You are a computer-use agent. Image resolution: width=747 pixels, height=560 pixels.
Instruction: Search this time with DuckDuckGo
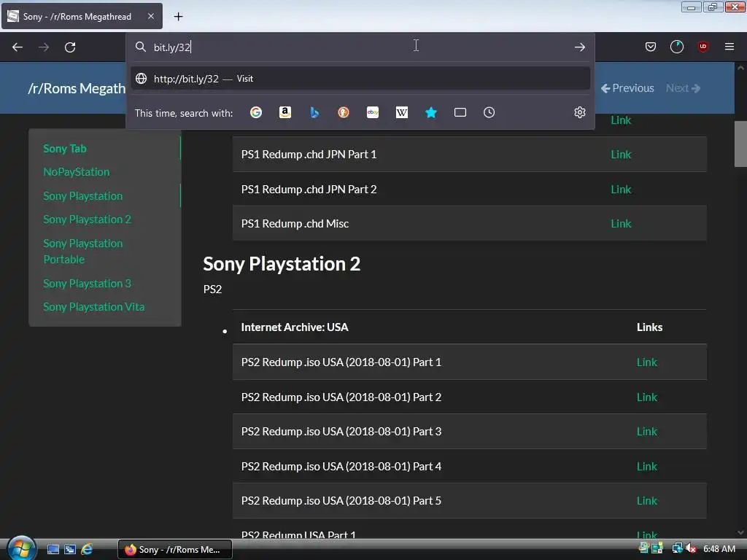344,112
